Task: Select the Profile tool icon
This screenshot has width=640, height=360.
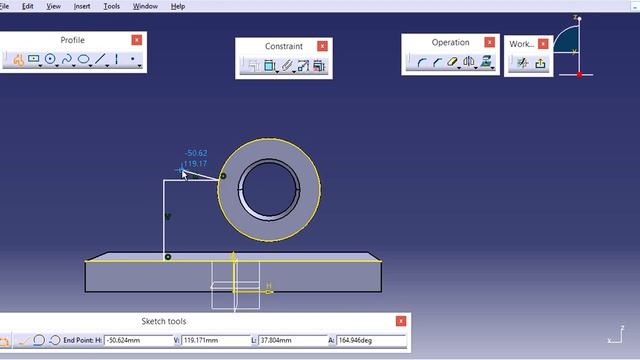Action: click(x=18, y=60)
